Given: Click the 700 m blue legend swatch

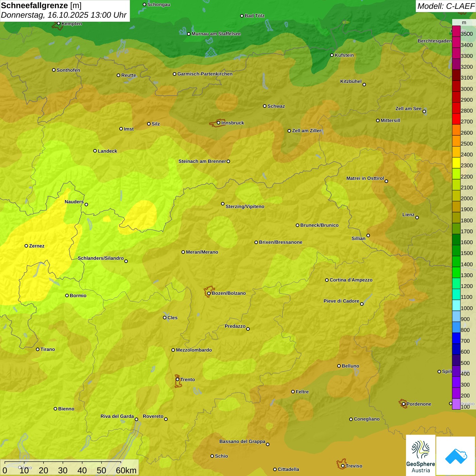Looking at the screenshot, I should (x=456, y=338).
